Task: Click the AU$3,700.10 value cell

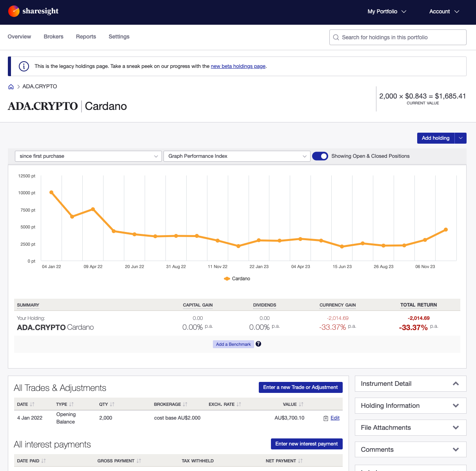Action: (x=289, y=418)
